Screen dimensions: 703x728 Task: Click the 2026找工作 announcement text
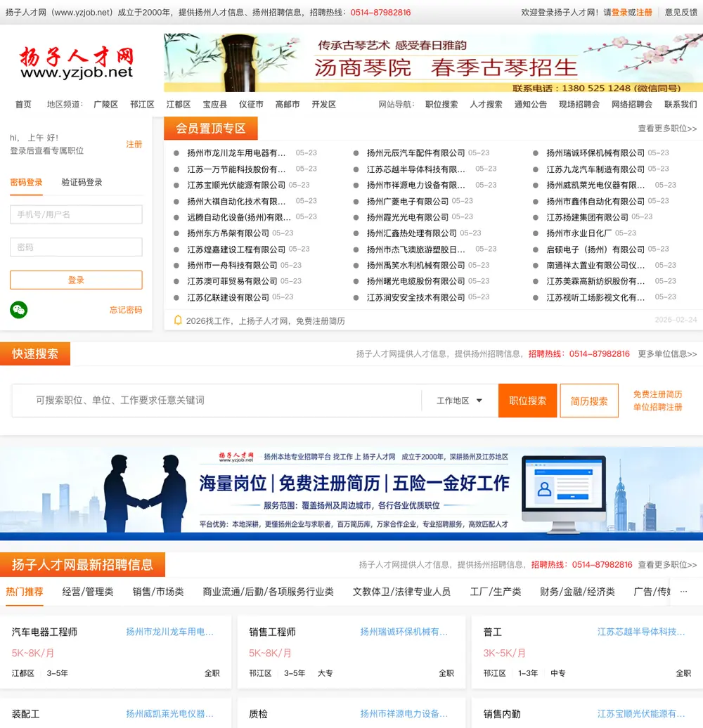[x=265, y=321]
